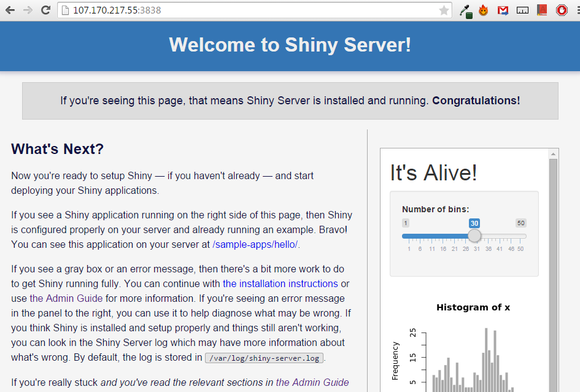The image size is (580, 392).
Task: Click the slider track near tick 41
Action: [500, 236]
